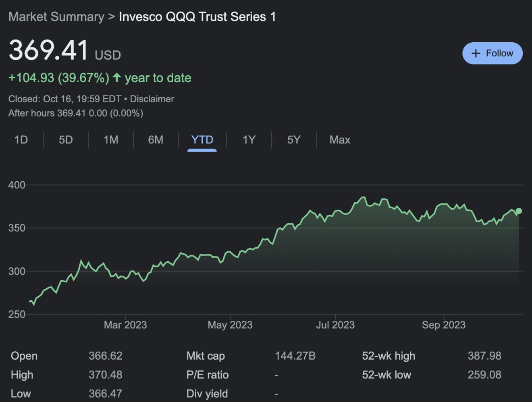Select the 6M time range tab
Viewport: 532px width, 402px height.
(x=156, y=140)
